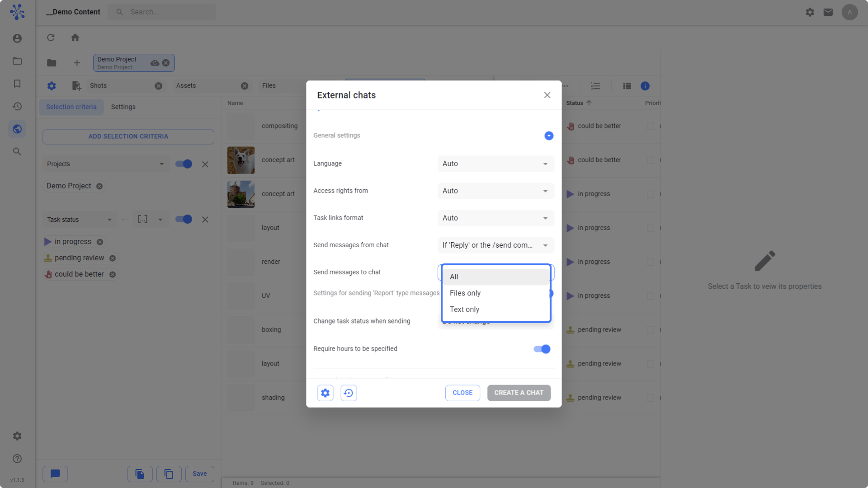Open the user profile sidebar icon

coord(17,38)
